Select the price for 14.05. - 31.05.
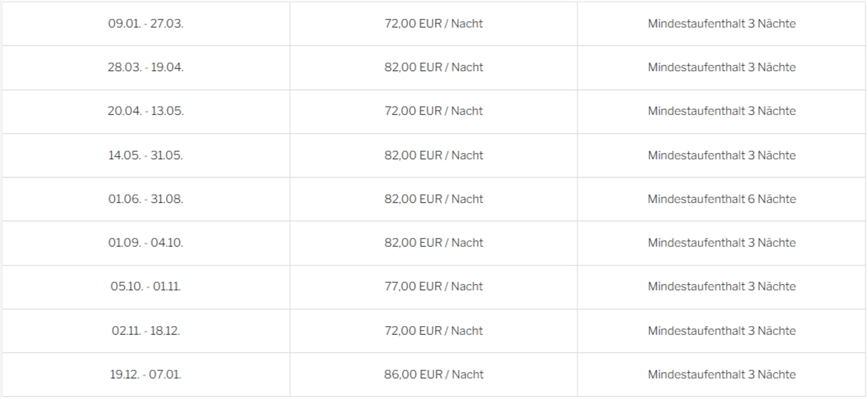Image resolution: width=868 pixels, height=399 pixels. 433,155
